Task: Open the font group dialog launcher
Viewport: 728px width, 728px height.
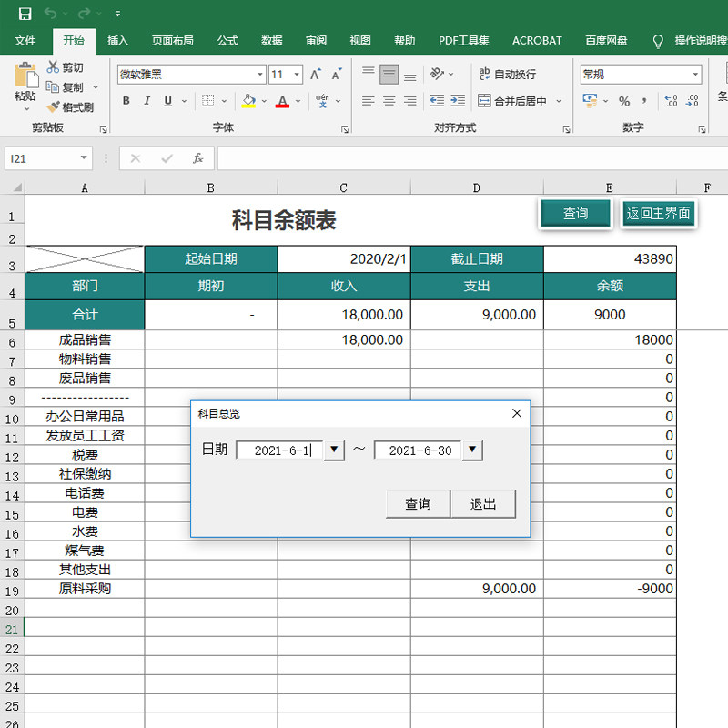Action: 345,129
